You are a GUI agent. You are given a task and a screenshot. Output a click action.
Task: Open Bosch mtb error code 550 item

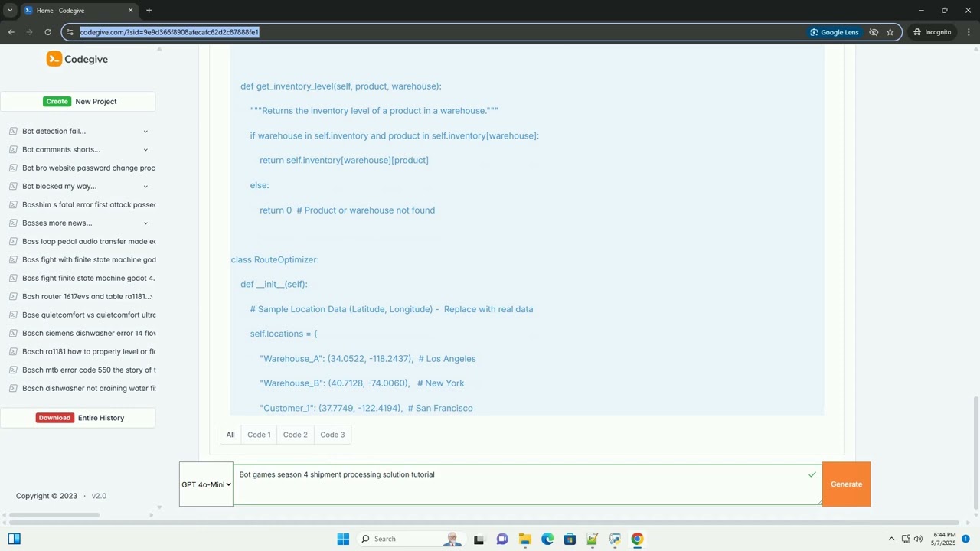click(89, 370)
